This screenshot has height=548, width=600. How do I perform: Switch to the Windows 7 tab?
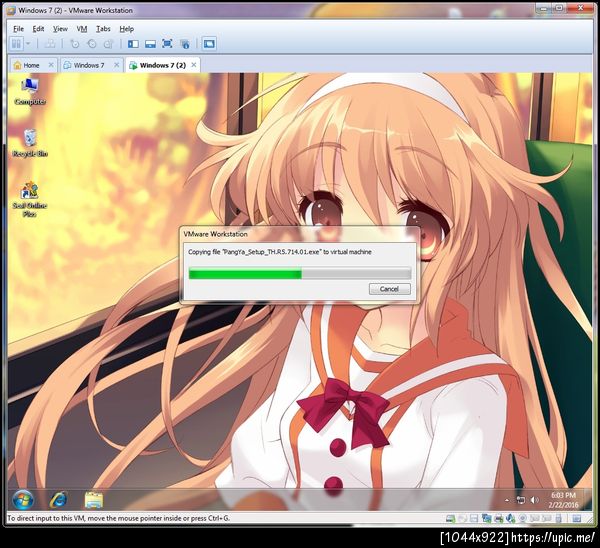89,65
